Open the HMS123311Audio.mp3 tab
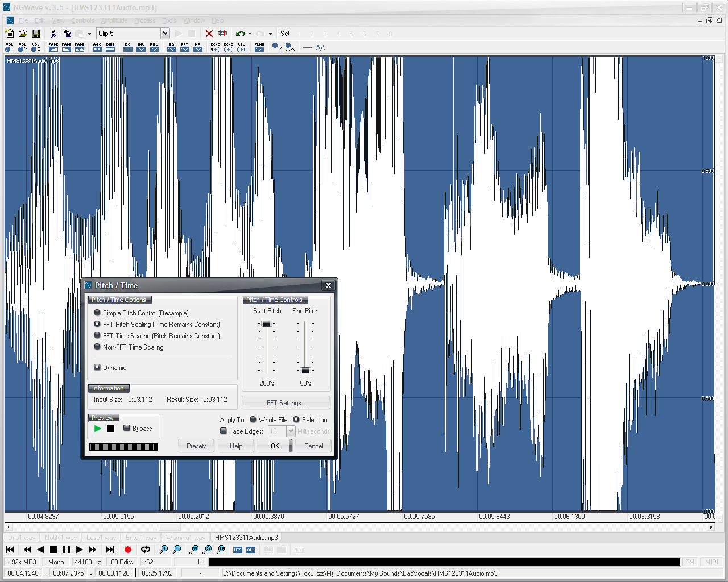Viewport: 728px width, 582px height. coord(246,538)
